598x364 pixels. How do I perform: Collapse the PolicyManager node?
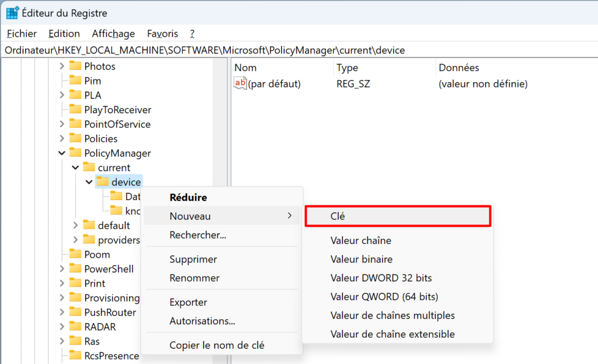[x=62, y=153]
